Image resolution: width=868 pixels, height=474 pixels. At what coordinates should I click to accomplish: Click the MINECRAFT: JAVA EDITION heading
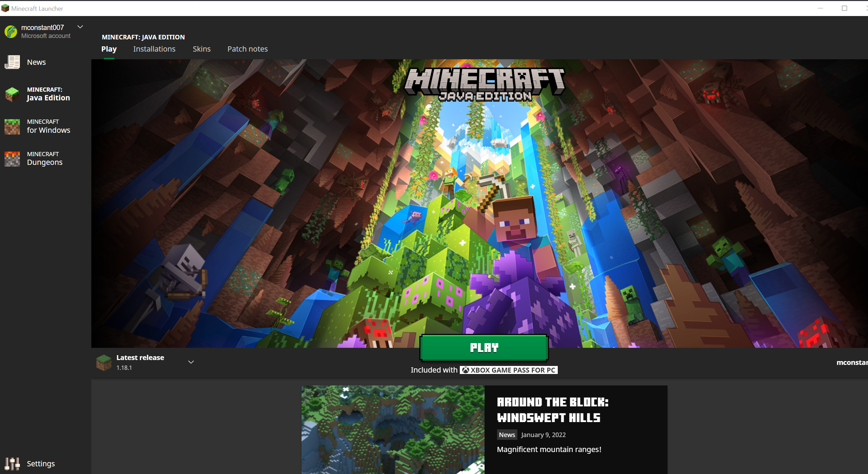tap(143, 37)
